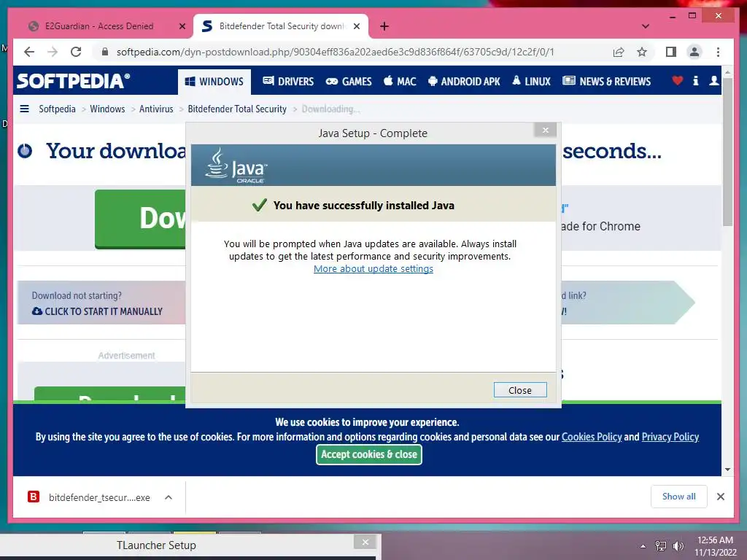Go to Softpedia breadcrumb link
The image size is (747, 560).
coord(57,109)
